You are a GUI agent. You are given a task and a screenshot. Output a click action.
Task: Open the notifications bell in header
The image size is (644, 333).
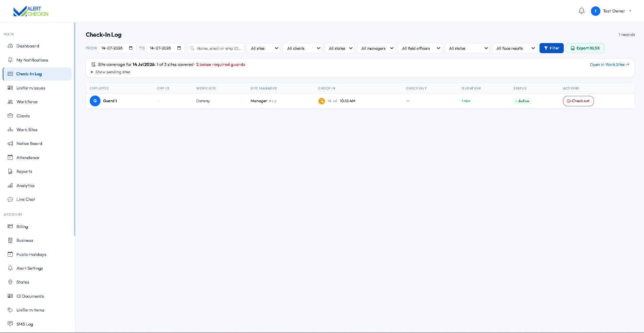pos(582,11)
